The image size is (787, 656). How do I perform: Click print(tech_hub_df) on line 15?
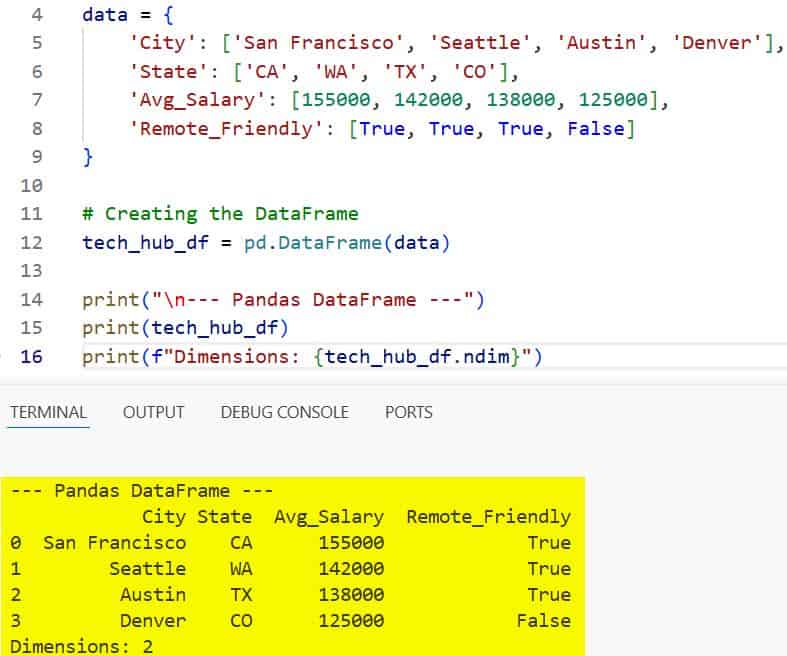pyautogui.click(x=186, y=328)
